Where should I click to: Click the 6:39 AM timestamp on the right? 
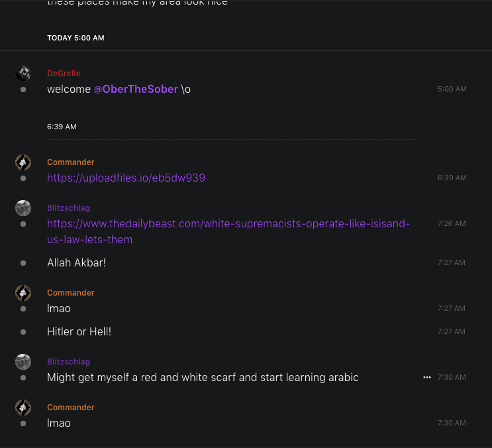452,178
